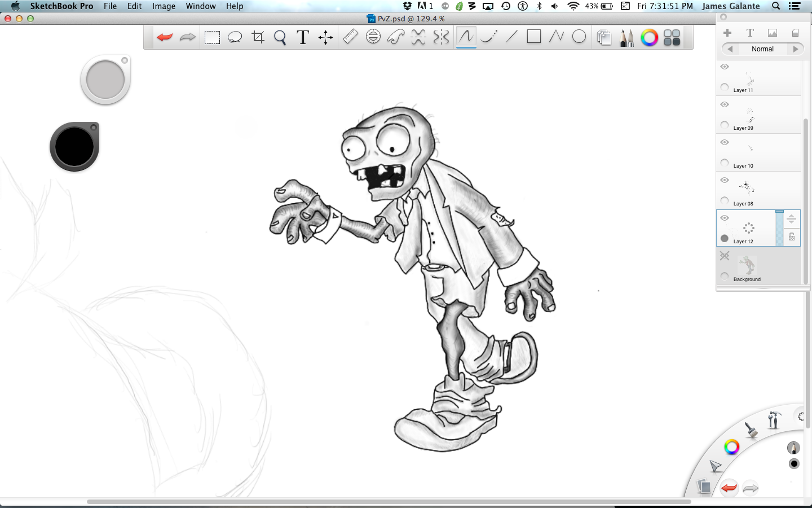Toggle visibility of Layer 10

point(725,142)
